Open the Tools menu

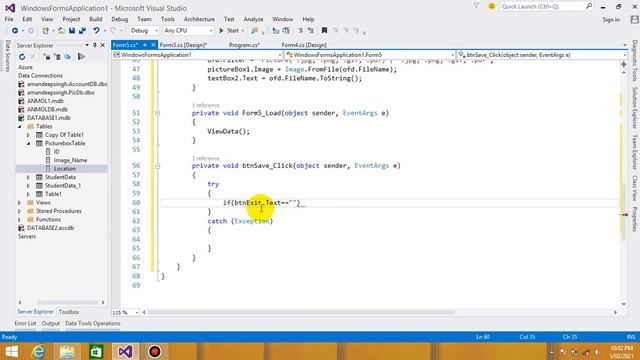pyautogui.click(x=167, y=19)
